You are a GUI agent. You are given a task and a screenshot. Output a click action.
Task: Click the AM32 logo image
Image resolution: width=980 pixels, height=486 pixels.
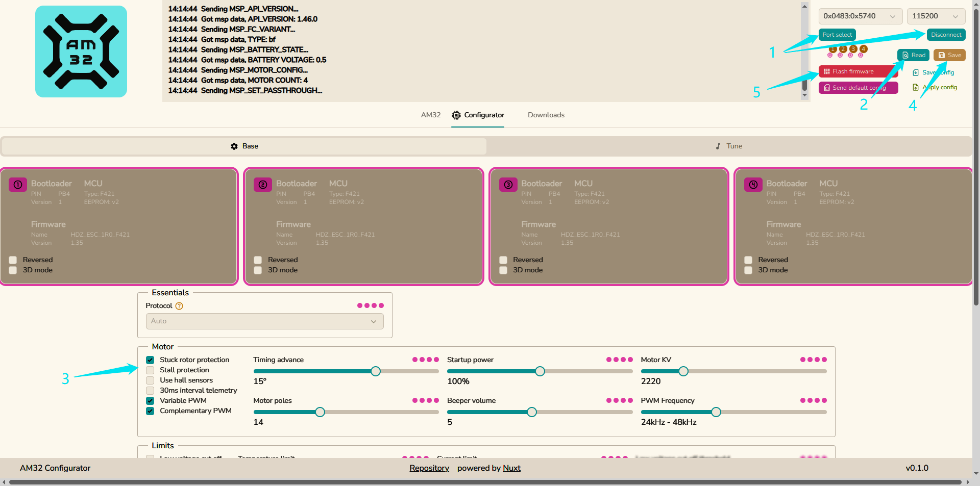coord(81,52)
